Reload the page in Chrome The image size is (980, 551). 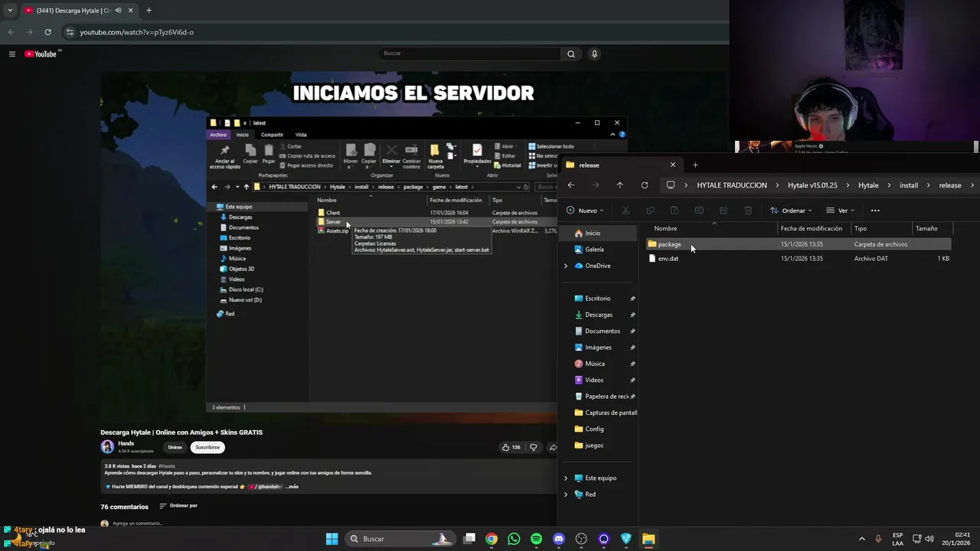click(47, 32)
